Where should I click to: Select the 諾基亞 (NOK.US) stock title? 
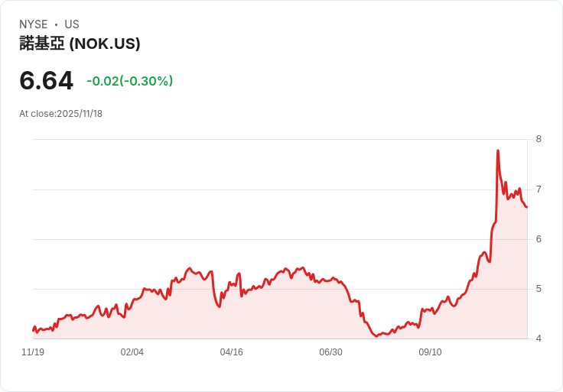(80, 44)
